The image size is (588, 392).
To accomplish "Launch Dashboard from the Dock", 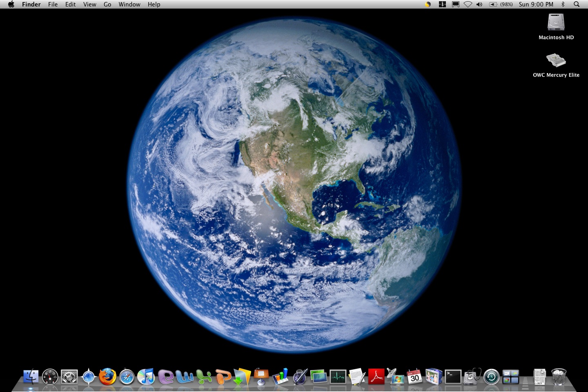I will tap(50, 376).
